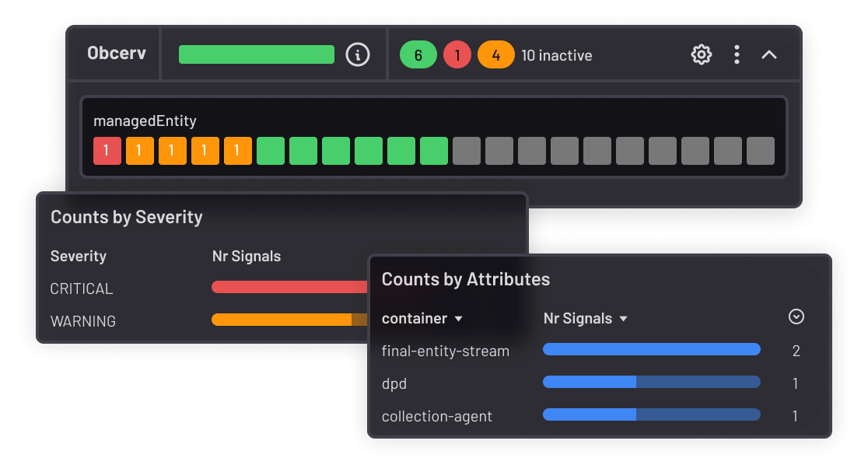Click the red badge showing 1
The width and height of the screenshot is (868, 465).
[457, 55]
